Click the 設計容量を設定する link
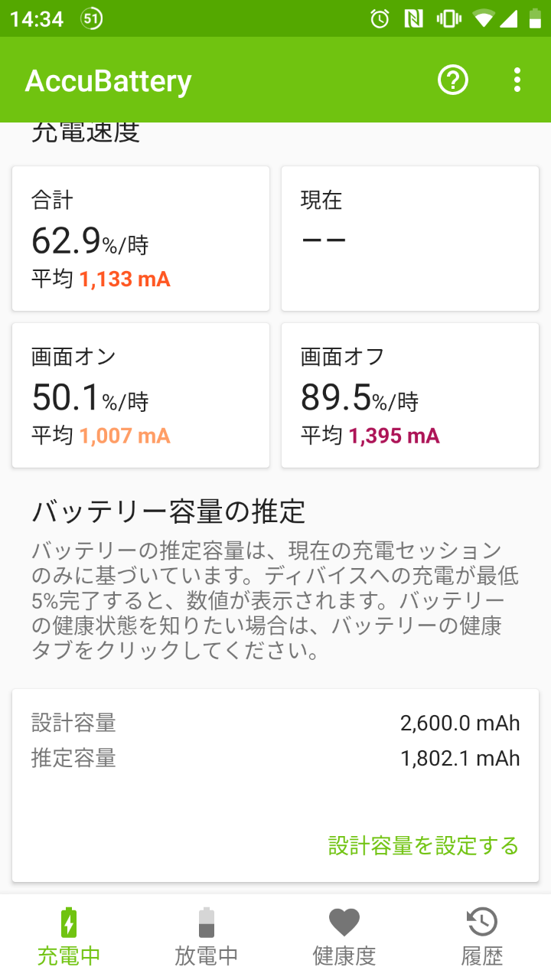The height and width of the screenshot is (980, 551). (423, 845)
